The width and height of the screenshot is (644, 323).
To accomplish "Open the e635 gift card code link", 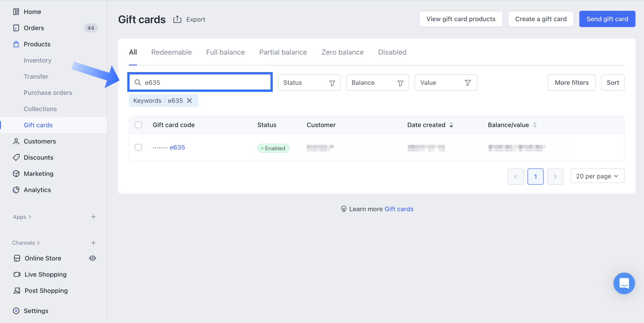I will click(x=177, y=147).
